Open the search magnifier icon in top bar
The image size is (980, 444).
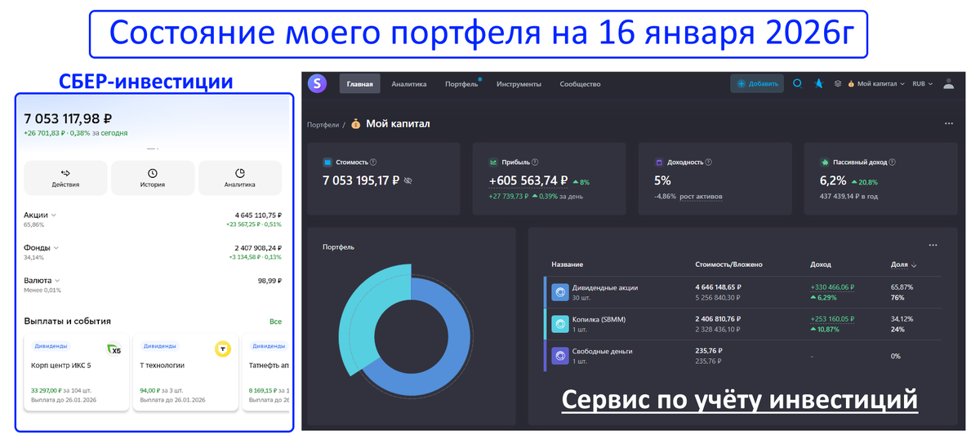pyautogui.click(x=798, y=83)
